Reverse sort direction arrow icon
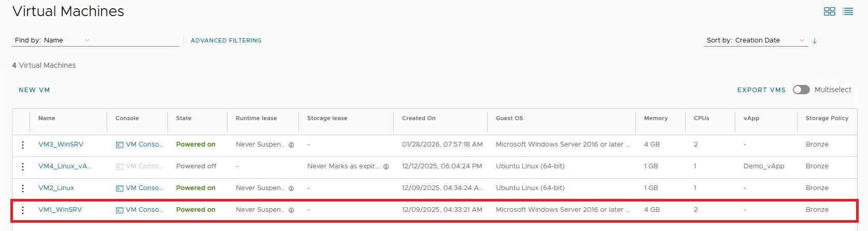This screenshot has width=868, height=231. point(815,40)
